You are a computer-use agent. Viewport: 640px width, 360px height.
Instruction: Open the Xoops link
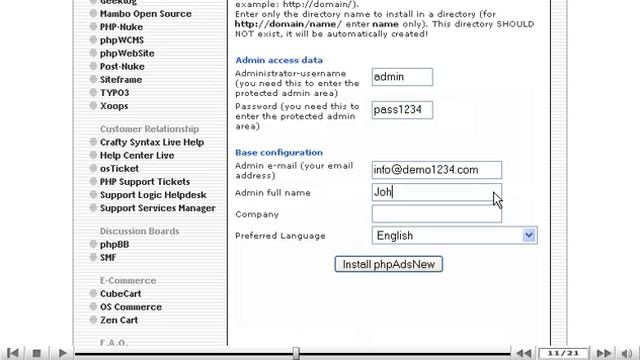click(114, 106)
